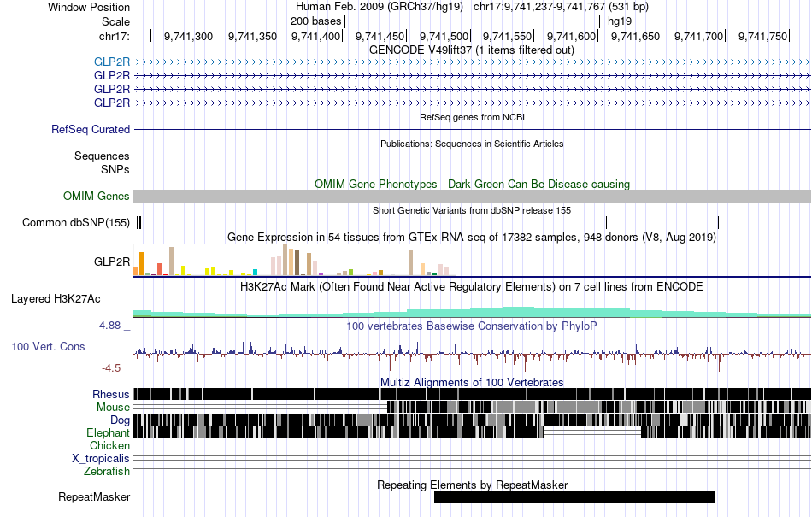The height and width of the screenshot is (517, 812).
Task: Open the RefSeq Curated track label
Action: 91,129
